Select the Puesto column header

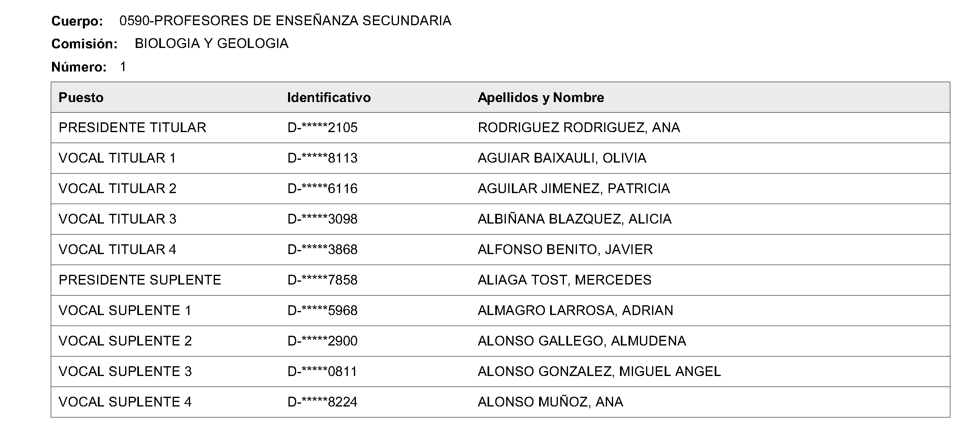81,98
